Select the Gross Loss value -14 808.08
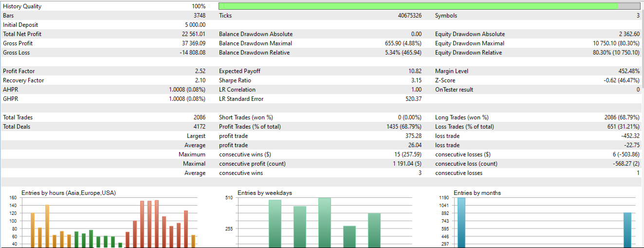Viewport: 644px width, 248px height. coord(192,53)
